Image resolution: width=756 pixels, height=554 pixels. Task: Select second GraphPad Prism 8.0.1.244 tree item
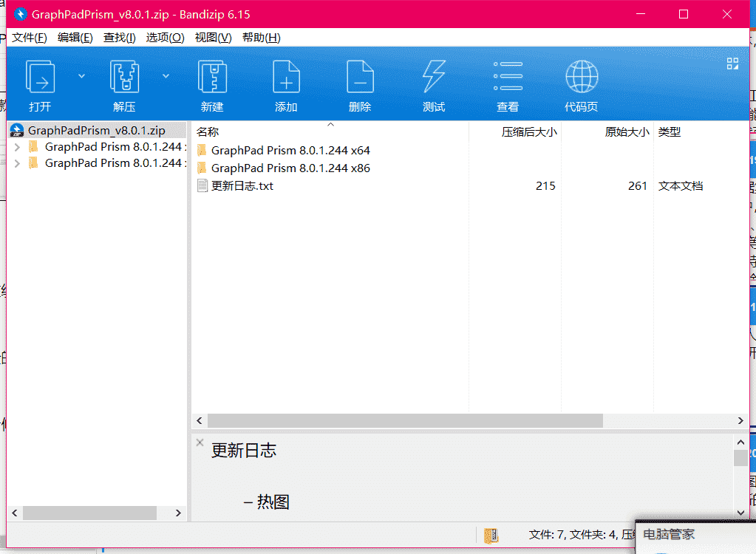point(115,163)
